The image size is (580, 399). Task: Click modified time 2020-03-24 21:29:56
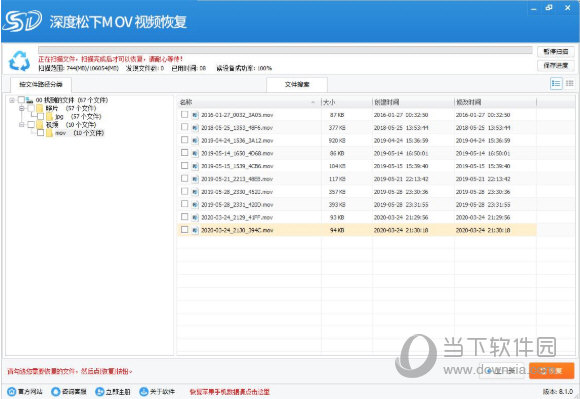coord(483,217)
